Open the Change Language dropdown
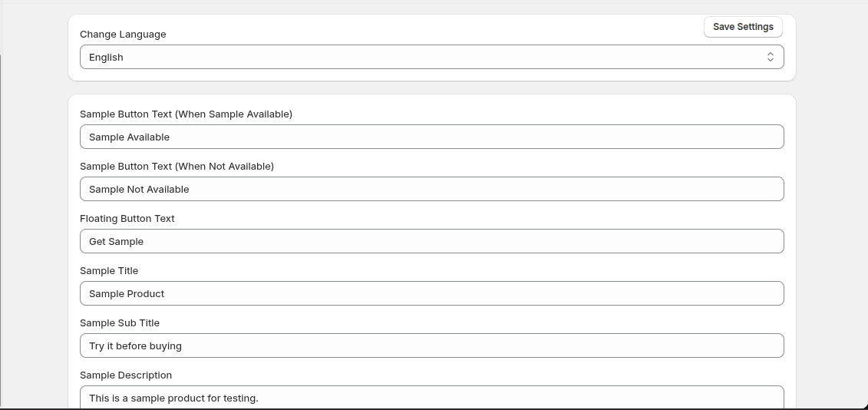The height and width of the screenshot is (410, 868). coord(432,57)
